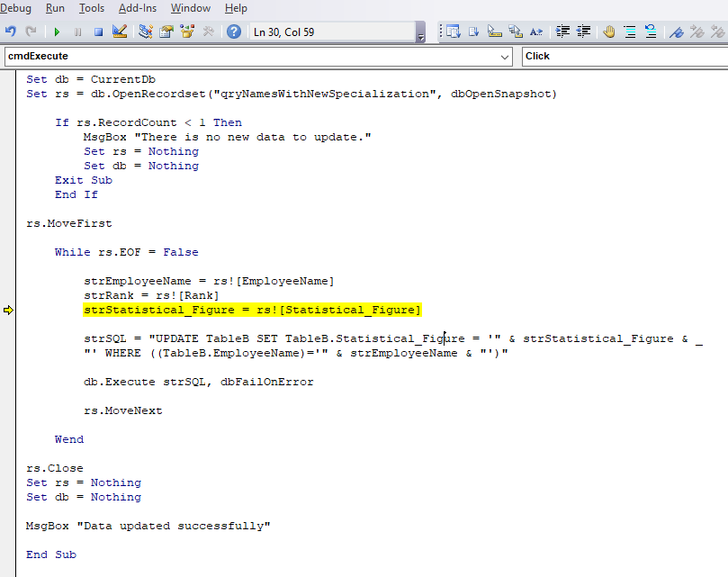This screenshot has width=728, height=577.
Task: Click the Toolbox hammer-and-wrench icon
Action: (209, 32)
